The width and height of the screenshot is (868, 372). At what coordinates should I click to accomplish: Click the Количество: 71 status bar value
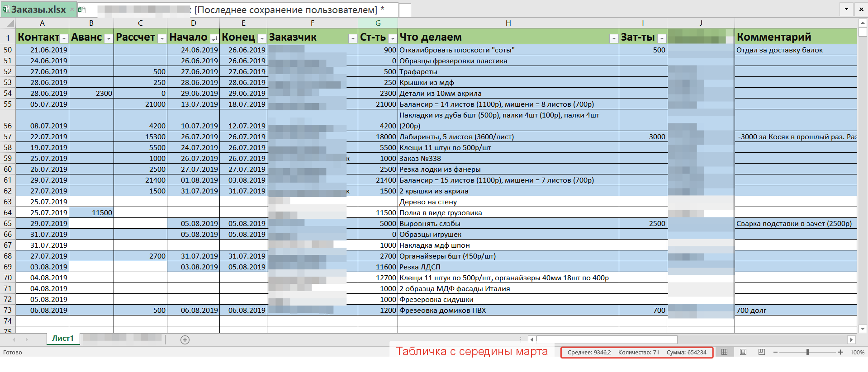(639, 352)
